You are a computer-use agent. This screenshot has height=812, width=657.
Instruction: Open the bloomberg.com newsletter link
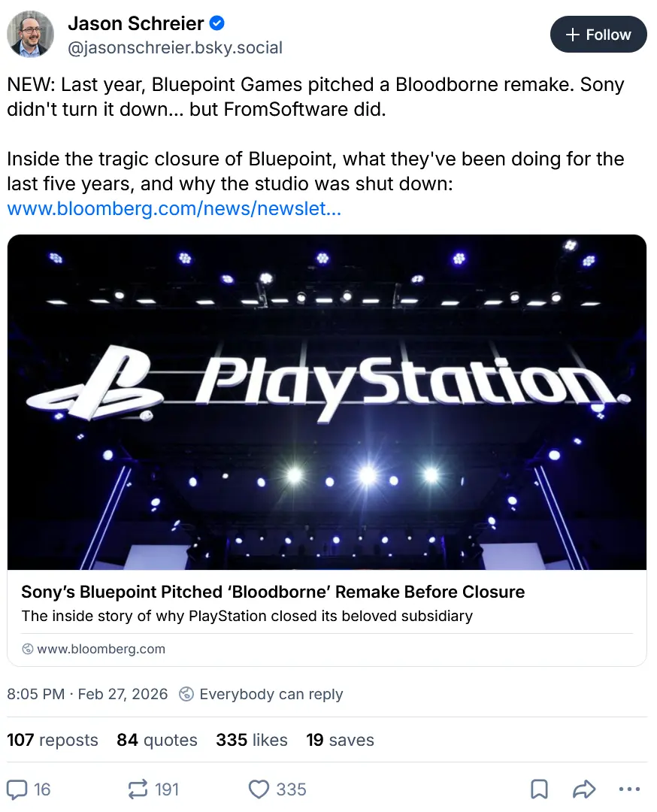click(174, 208)
